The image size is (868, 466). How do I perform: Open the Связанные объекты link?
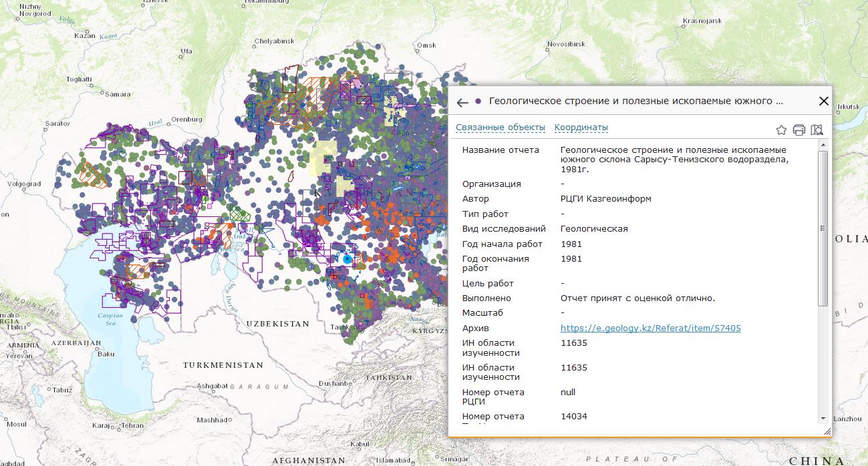[500, 128]
